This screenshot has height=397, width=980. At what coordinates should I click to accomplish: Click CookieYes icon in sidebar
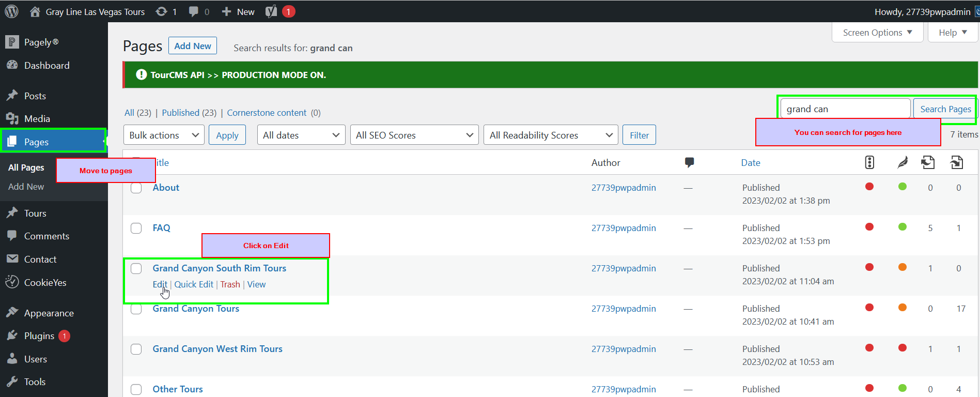[x=12, y=282]
